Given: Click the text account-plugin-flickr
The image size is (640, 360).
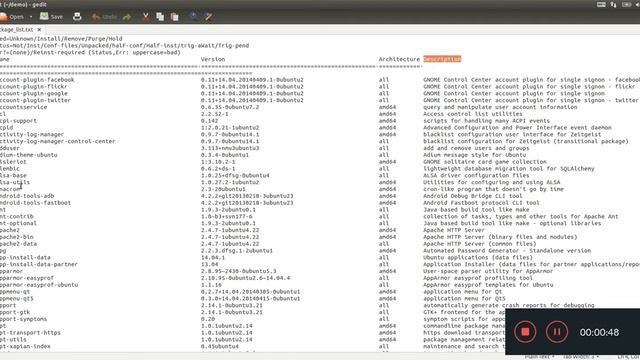Looking at the screenshot, I should [33, 87].
